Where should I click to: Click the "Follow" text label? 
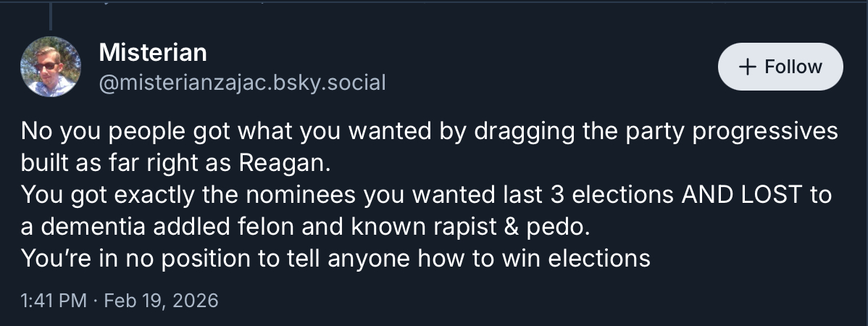793,67
